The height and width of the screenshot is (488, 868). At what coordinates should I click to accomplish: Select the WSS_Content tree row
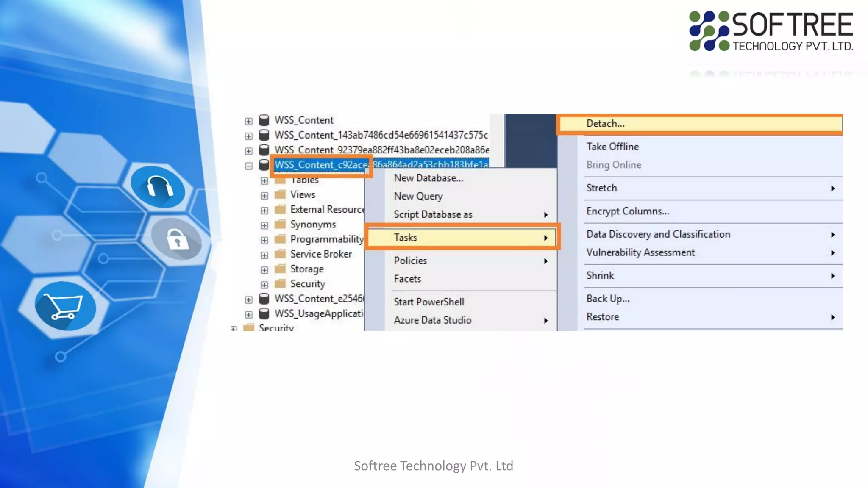point(304,120)
